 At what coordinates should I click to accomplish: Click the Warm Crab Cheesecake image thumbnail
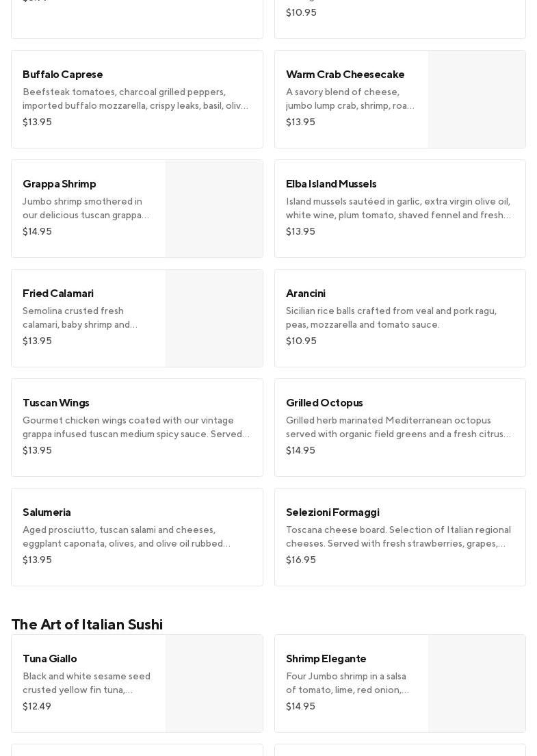(477, 99)
